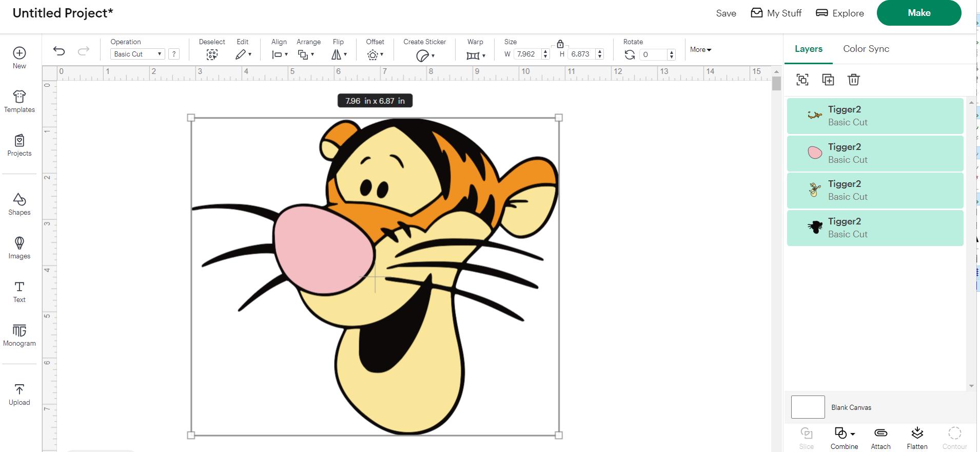This screenshot has width=980, height=452.
Task: Click Tigger's pink nose on canvas
Action: coord(323,249)
